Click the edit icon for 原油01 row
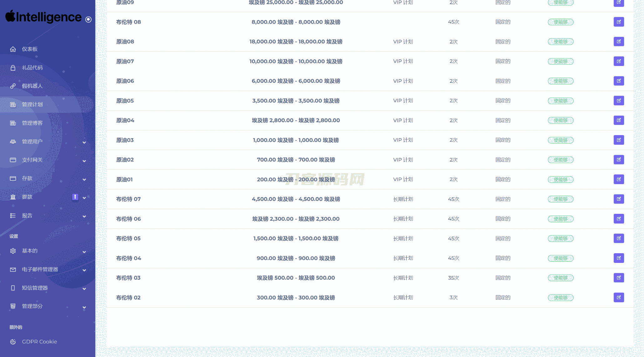 click(x=619, y=179)
